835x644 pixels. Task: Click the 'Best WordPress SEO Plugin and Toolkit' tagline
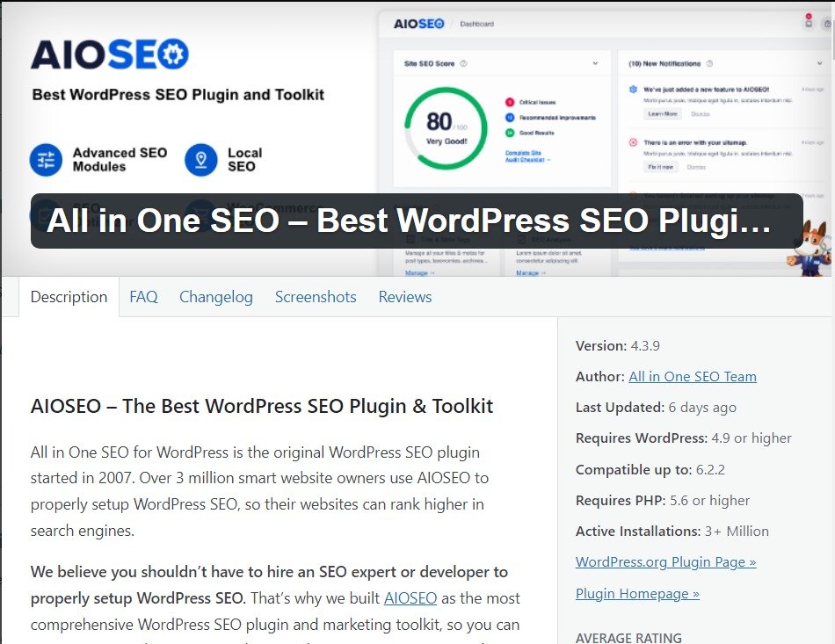(178, 95)
